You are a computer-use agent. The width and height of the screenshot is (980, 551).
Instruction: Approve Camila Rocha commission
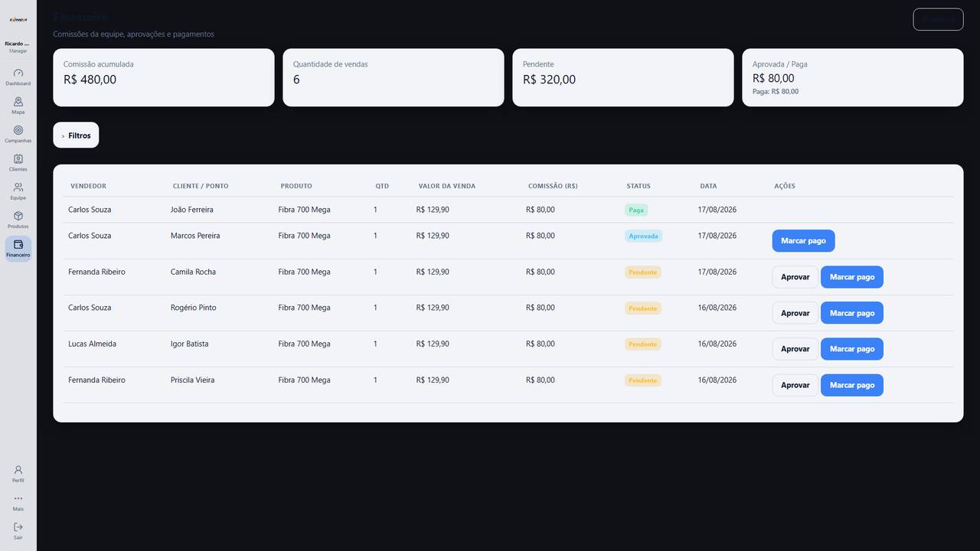[x=795, y=277]
